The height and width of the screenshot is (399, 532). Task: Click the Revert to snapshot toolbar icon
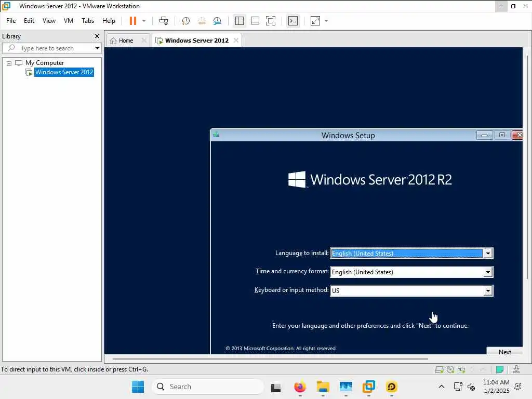click(x=202, y=21)
